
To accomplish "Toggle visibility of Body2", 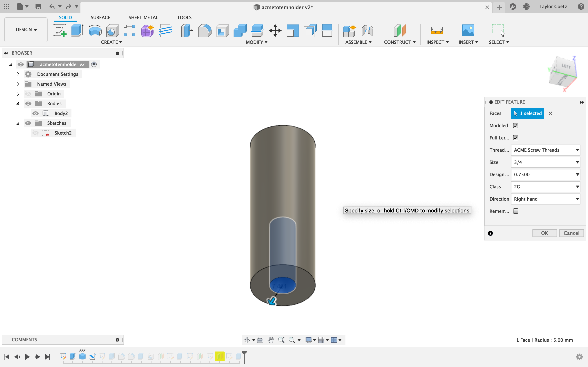I will 36,113.
